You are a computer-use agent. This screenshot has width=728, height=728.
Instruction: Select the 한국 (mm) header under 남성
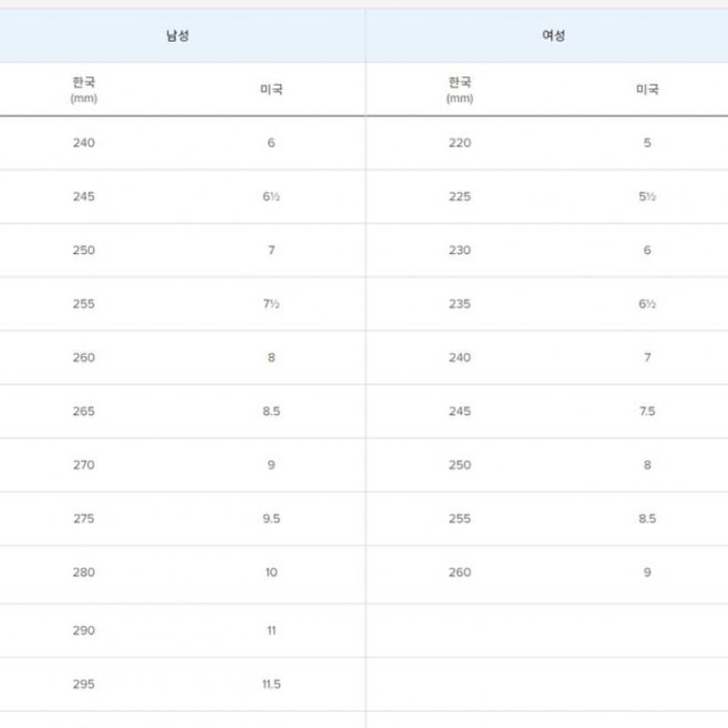[x=84, y=89]
